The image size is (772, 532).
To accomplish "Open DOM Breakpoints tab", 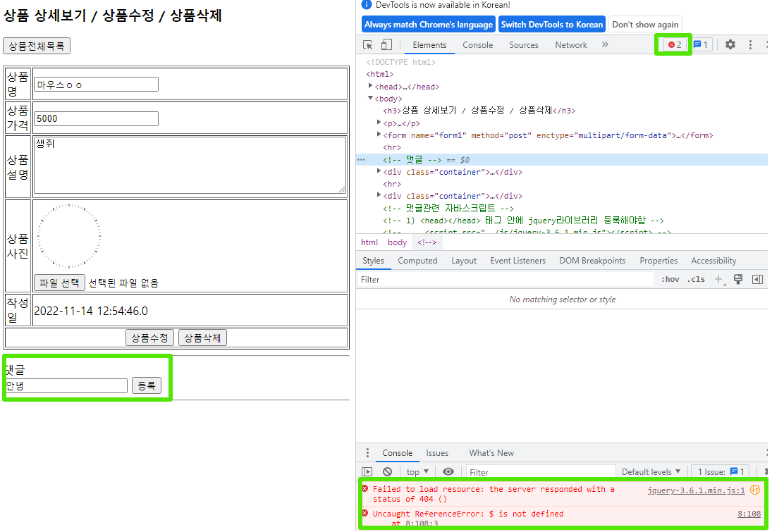I will pyautogui.click(x=592, y=261).
